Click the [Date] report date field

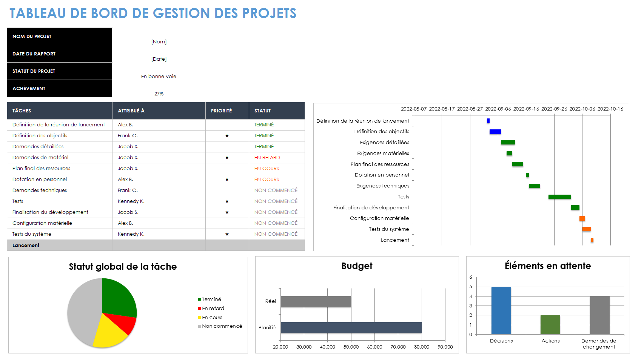(159, 59)
